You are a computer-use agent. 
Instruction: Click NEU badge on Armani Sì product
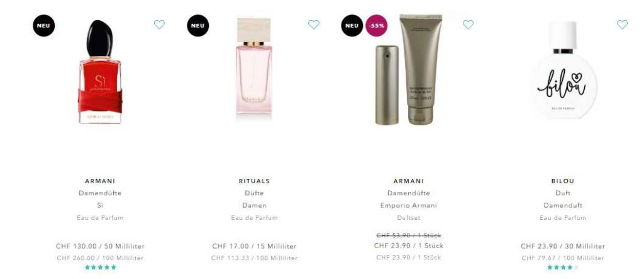[43, 26]
